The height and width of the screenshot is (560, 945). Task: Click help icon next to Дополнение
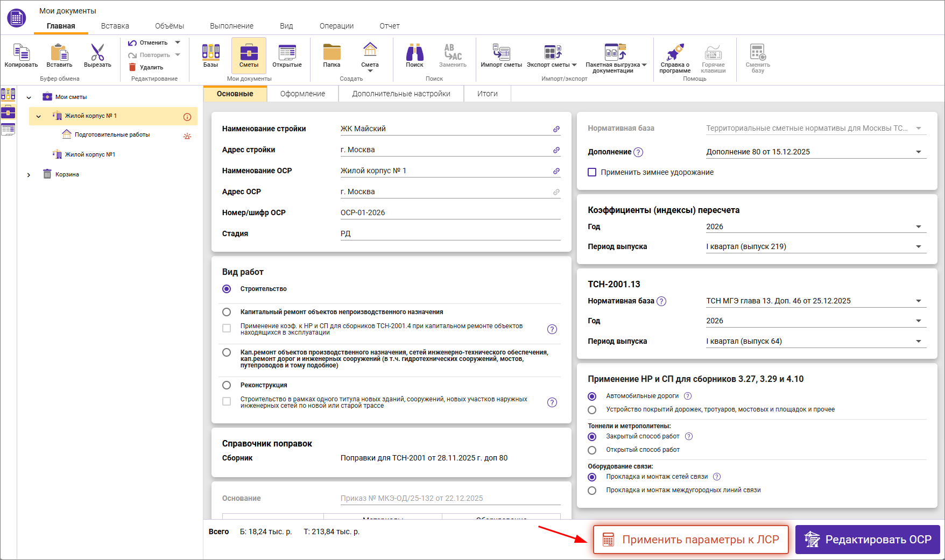pos(638,152)
